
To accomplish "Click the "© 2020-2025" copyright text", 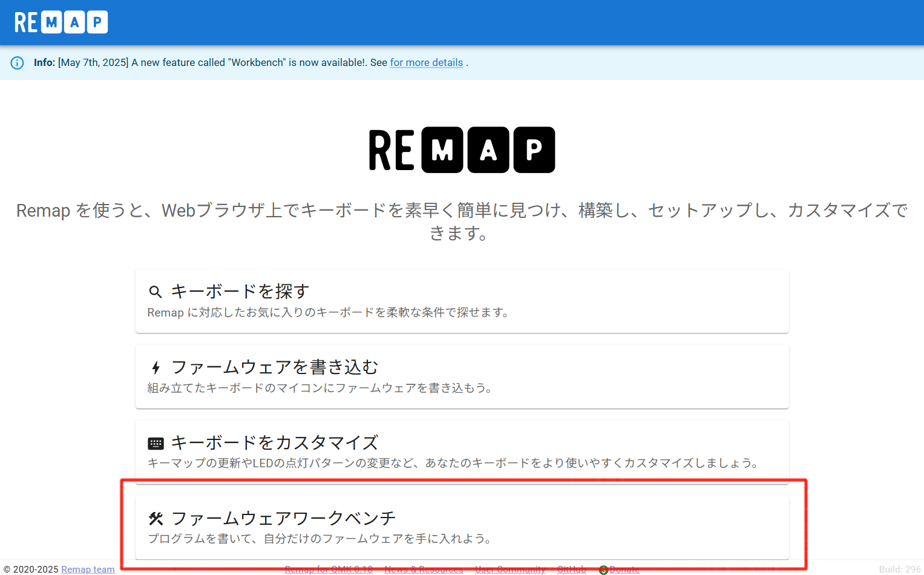I will 31,570.
